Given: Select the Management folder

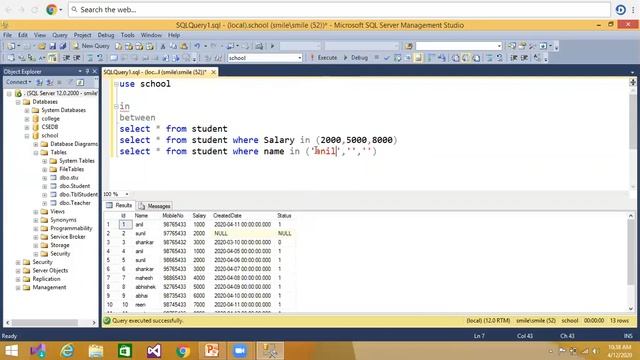Looking at the screenshot, I should [49, 287].
